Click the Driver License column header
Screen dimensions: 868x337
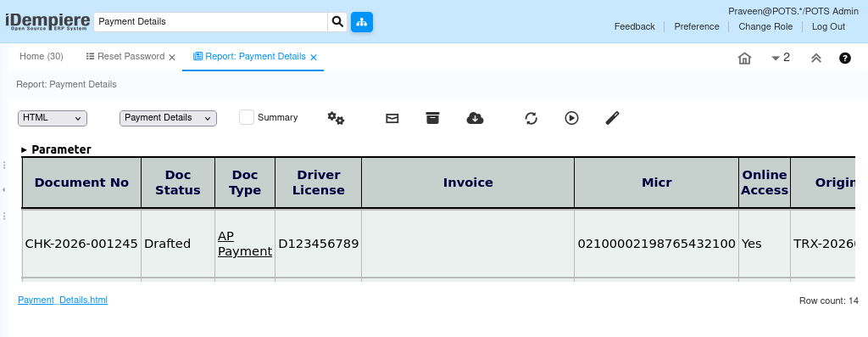(319, 183)
